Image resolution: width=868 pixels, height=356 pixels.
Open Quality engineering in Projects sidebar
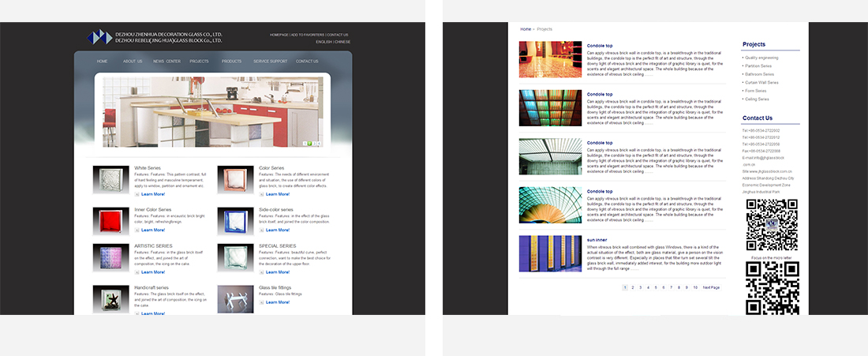pos(761,58)
